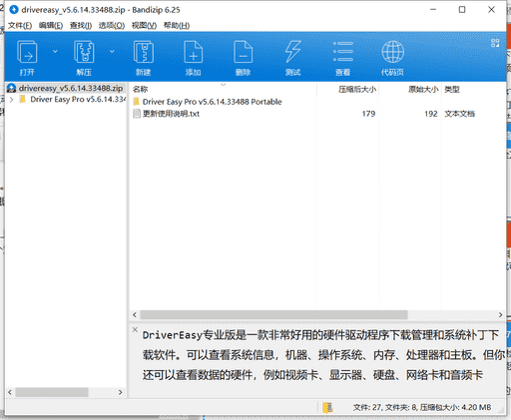Screen dimensions: 511x420
Task: Click the text file icon of 更新使用说明.txt
Action: (x=137, y=114)
